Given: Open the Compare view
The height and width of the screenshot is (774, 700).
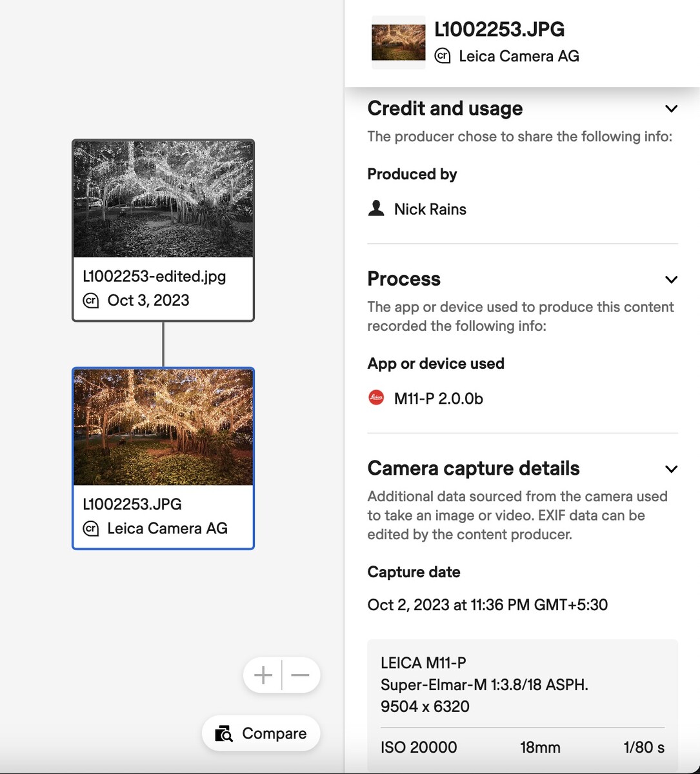Looking at the screenshot, I should click(261, 733).
